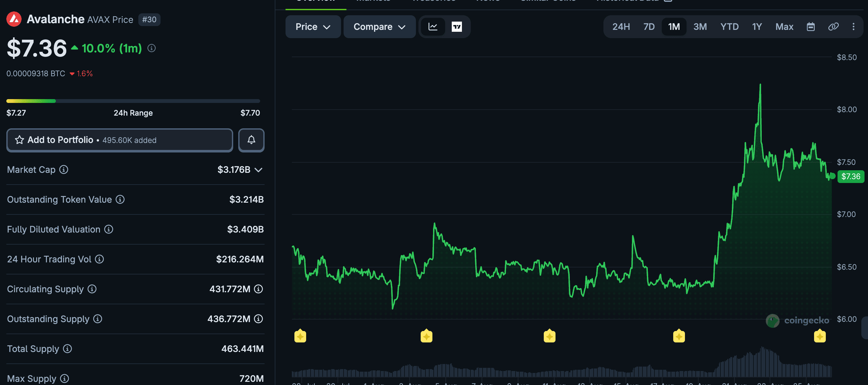
Task: Select the YTD time range
Action: (x=729, y=27)
